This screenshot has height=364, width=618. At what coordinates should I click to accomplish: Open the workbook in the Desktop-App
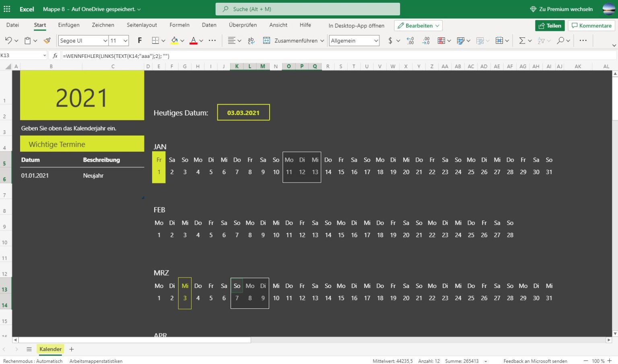pos(356,25)
